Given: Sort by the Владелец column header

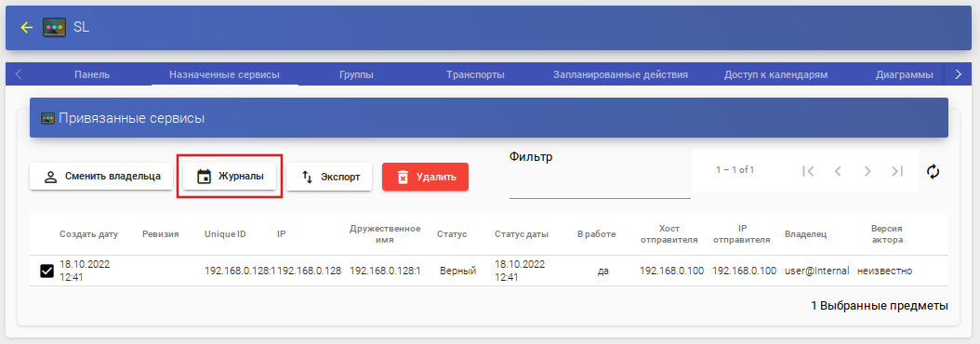Looking at the screenshot, I should (805, 234).
